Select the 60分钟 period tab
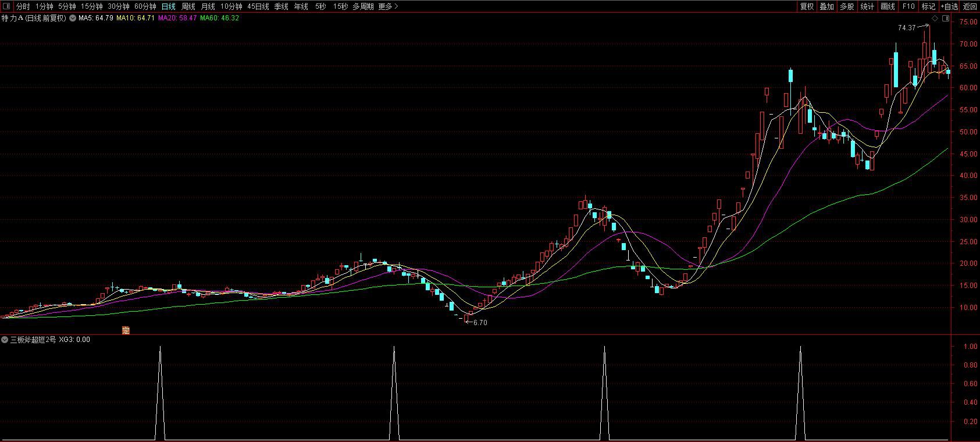This screenshot has height=442, width=980. pyautogui.click(x=145, y=6)
